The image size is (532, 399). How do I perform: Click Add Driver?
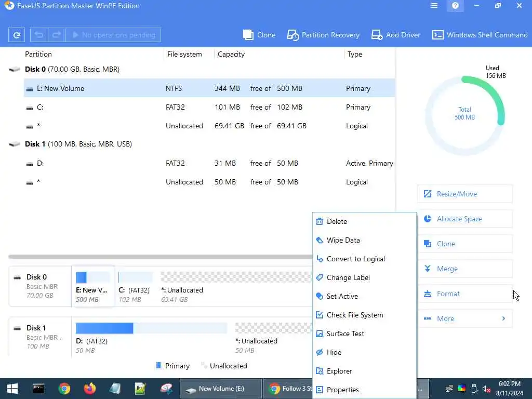point(395,35)
